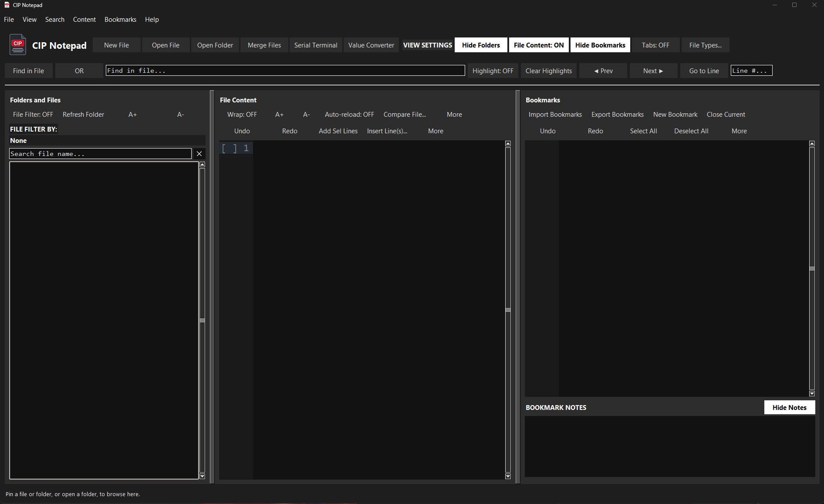Click folder list scroll down arrow
This screenshot has height=504, width=824.
(x=202, y=476)
